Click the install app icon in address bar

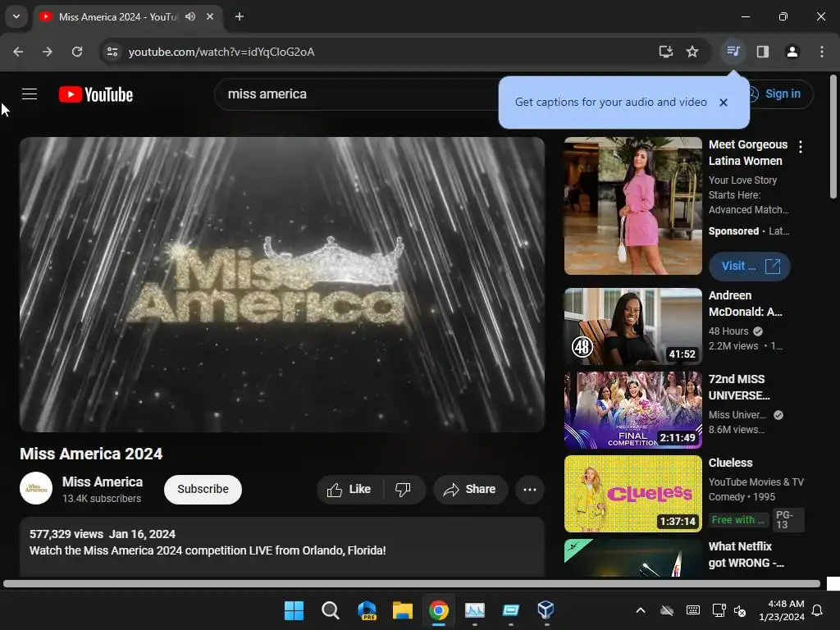click(665, 52)
